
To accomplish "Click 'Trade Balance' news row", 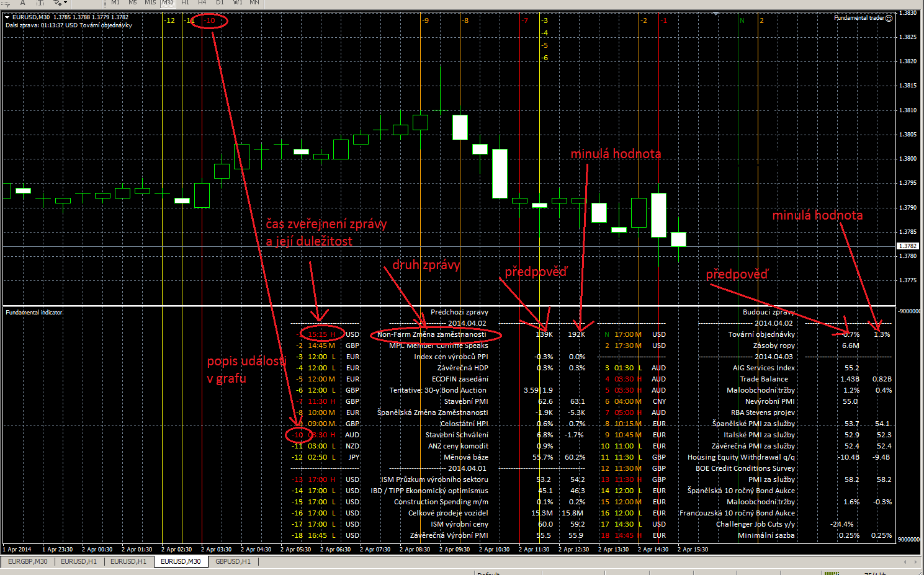I will pos(764,379).
